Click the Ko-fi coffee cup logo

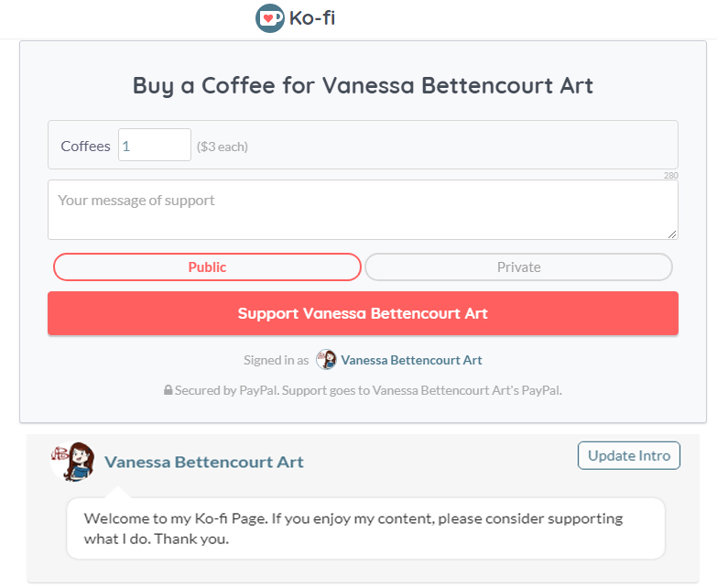(270, 18)
